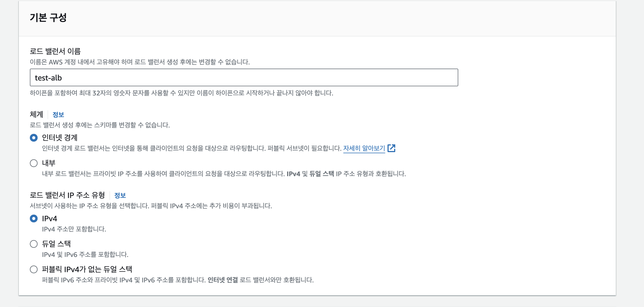Open 정보 link next to 로드 밸런서 IP 주소 유형
The width and height of the screenshot is (644, 307).
click(x=120, y=195)
